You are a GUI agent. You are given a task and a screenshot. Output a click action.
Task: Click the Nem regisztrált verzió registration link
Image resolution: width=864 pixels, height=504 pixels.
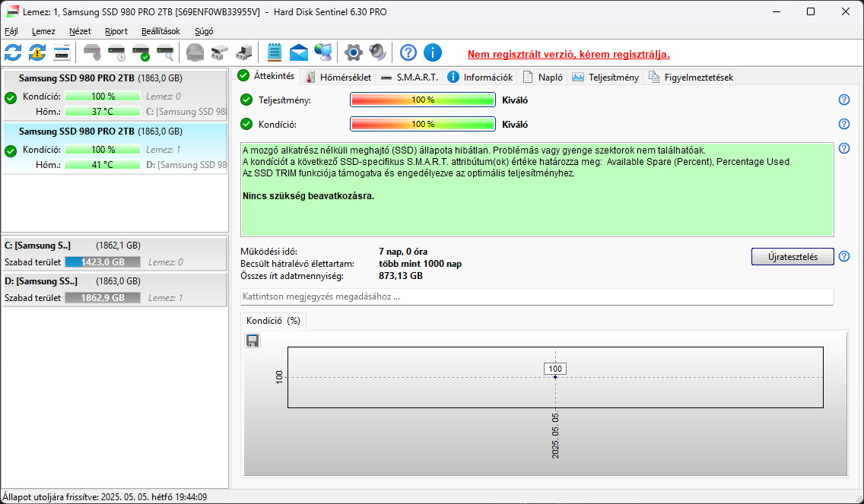(x=569, y=55)
